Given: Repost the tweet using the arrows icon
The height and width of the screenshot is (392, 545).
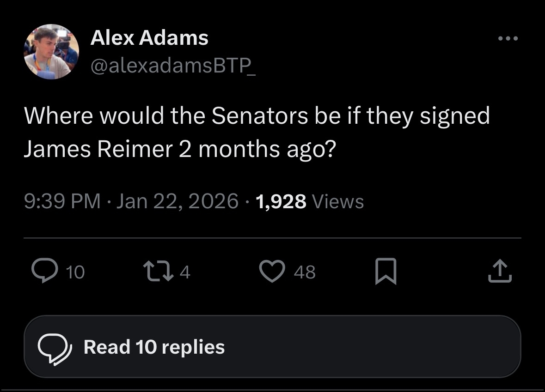Looking at the screenshot, I should coord(155,271).
